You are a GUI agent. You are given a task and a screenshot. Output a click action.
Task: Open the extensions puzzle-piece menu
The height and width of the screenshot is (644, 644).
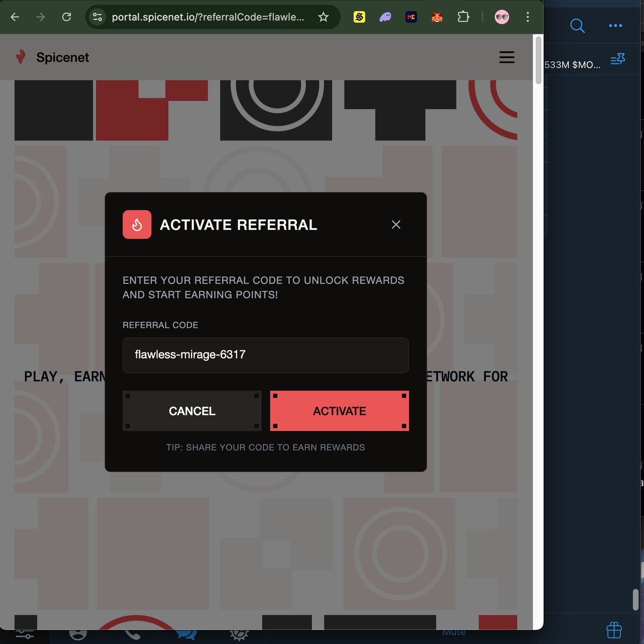[x=463, y=17]
